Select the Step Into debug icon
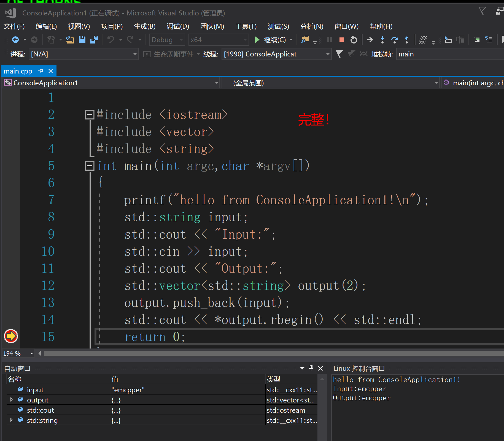 382,40
